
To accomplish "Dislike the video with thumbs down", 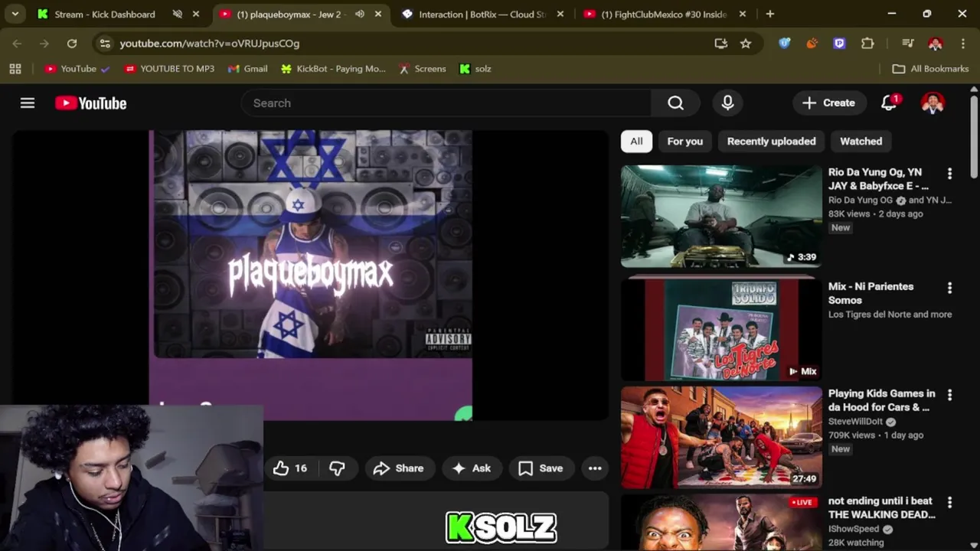I will click(x=337, y=468).
